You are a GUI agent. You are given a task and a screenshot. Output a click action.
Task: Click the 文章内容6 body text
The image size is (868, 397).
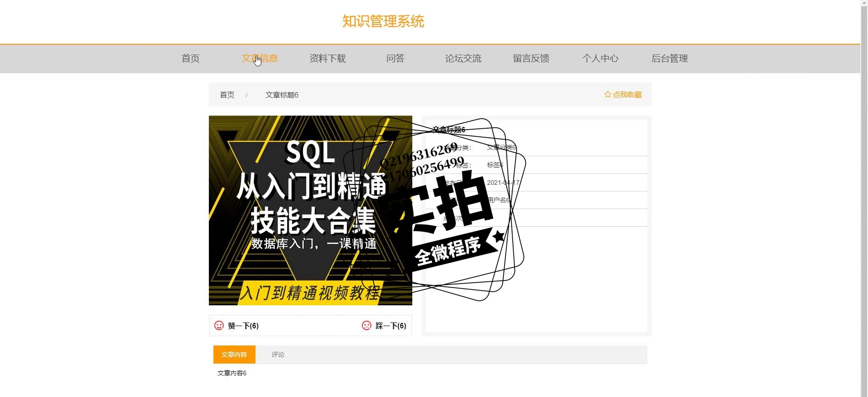(x=232, y=373)
